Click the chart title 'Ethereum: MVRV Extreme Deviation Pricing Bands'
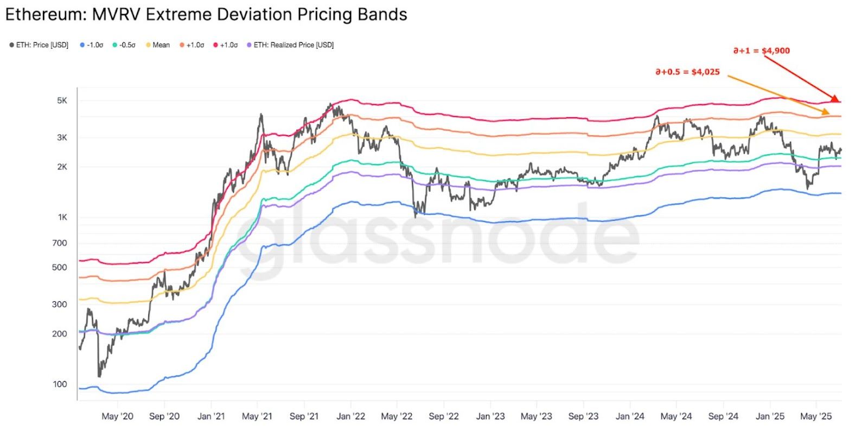Image resolution: width=868 pixels, height=443 pixels. pyautogui.click(x=206, y=15)
